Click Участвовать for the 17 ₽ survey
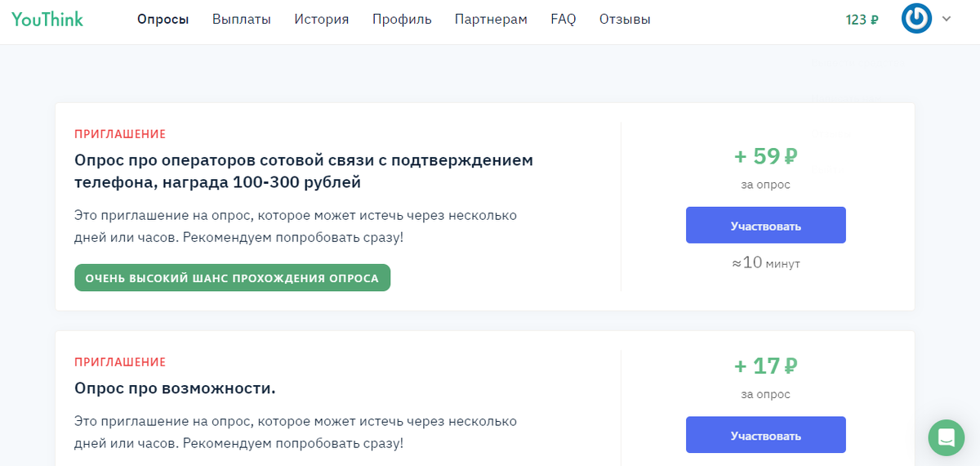The width and height of the screenshot is (980, 466). click(x=766, y=435)
